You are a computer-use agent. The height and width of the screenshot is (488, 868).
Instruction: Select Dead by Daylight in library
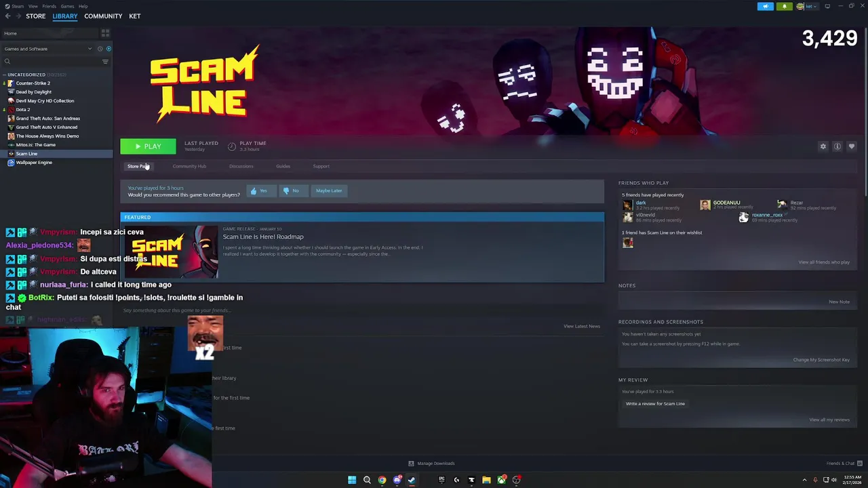(33, 91)
